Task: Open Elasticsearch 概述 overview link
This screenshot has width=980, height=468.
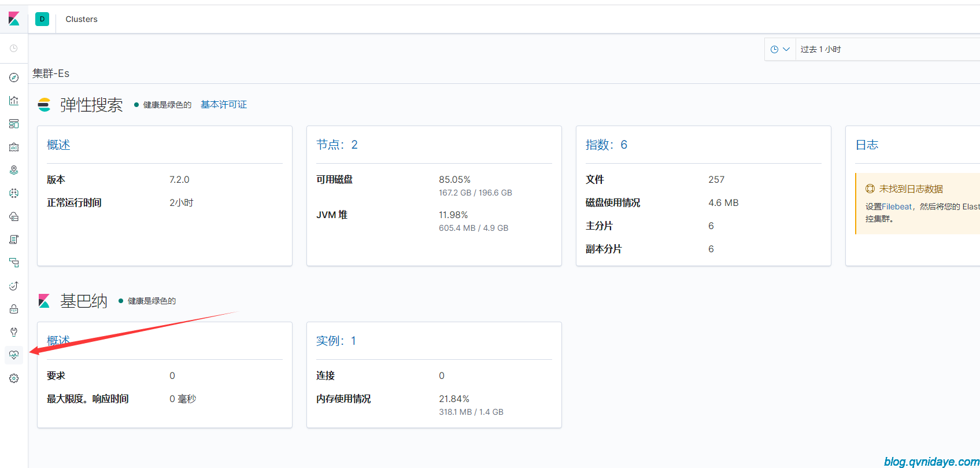Action: point(58,145)
